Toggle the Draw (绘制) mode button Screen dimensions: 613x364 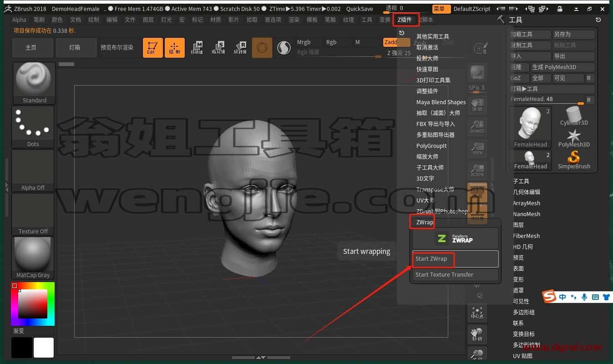(x=174, y=47)
